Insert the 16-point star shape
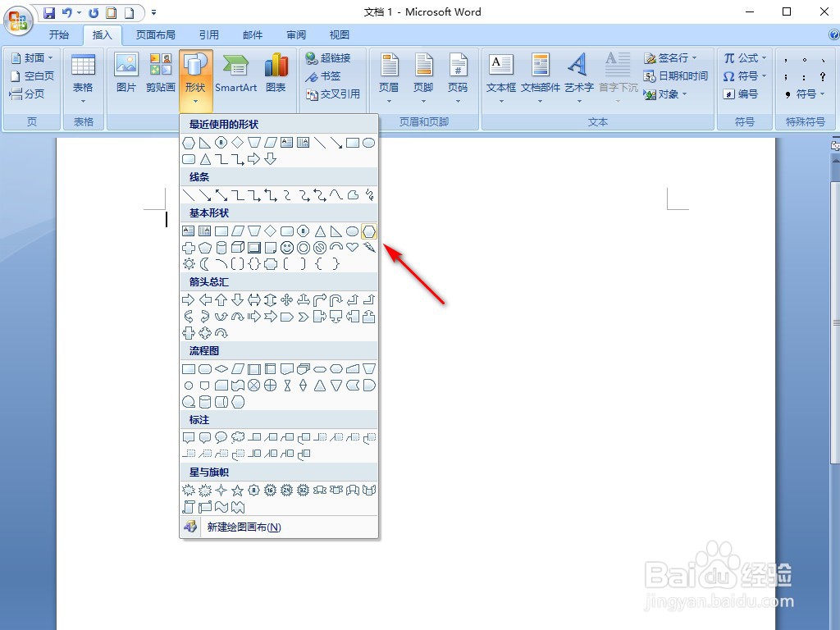Viewport: 840px width, 630px height. 271,491
